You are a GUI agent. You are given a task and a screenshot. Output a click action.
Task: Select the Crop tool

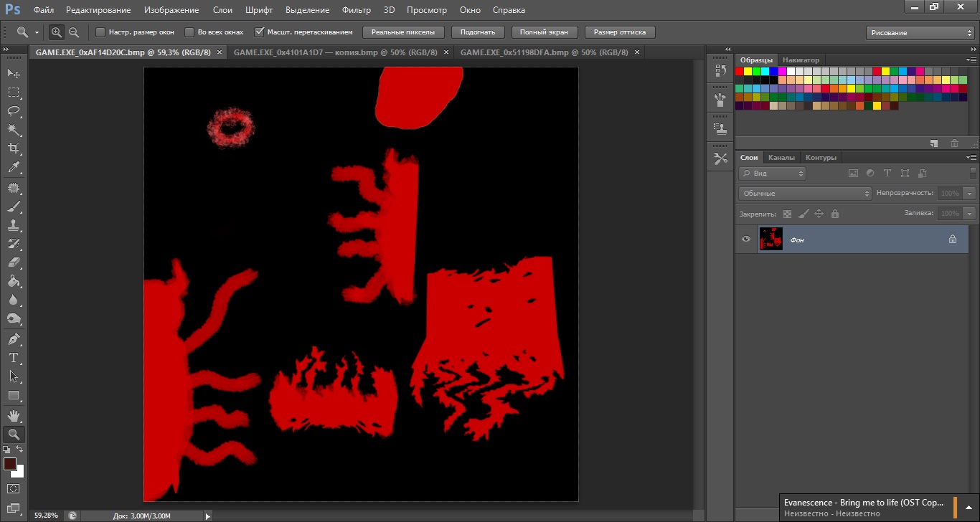point(14,148)
